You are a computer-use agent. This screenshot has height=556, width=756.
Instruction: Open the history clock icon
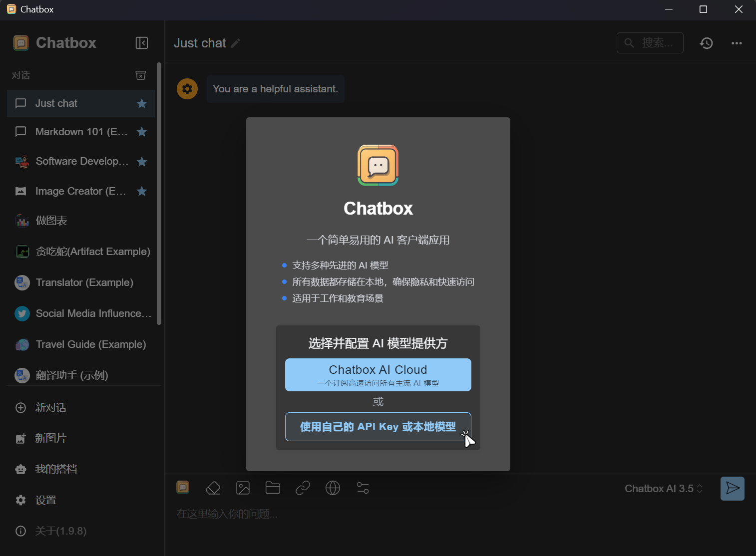pos(706,43)
